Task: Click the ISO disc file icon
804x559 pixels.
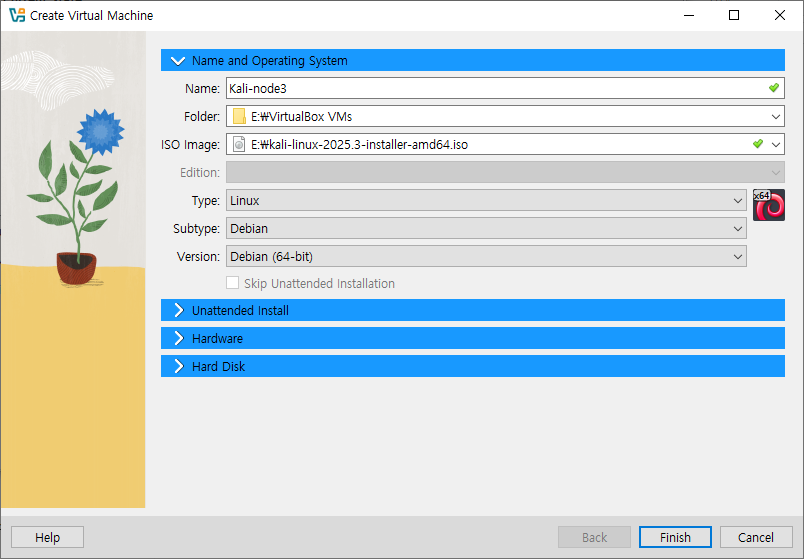Action: pos(238,145)
